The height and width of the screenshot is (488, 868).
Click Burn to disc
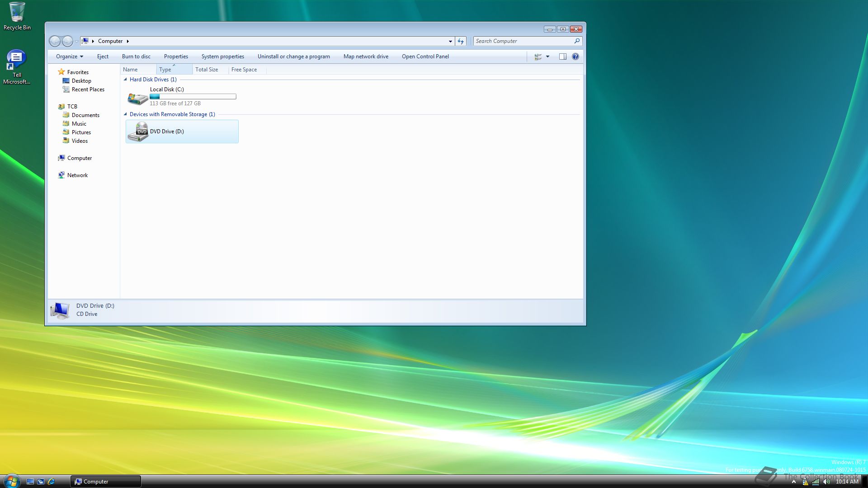[136, 56]
